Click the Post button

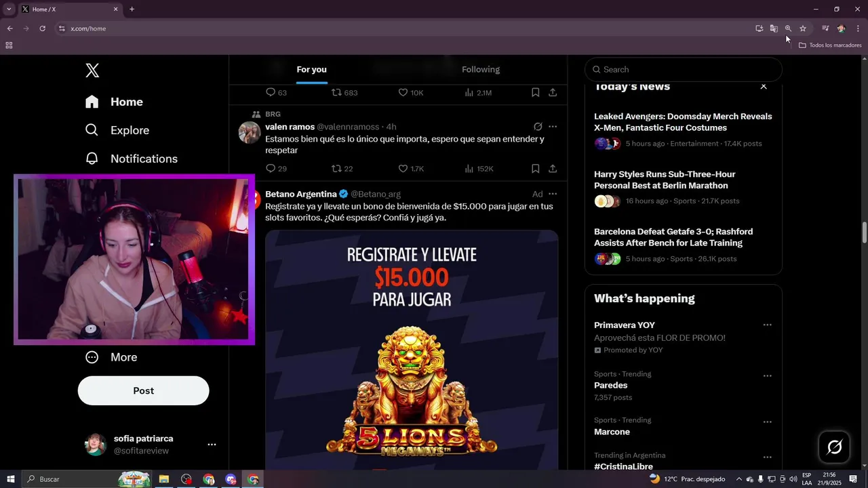click(143, 390)
